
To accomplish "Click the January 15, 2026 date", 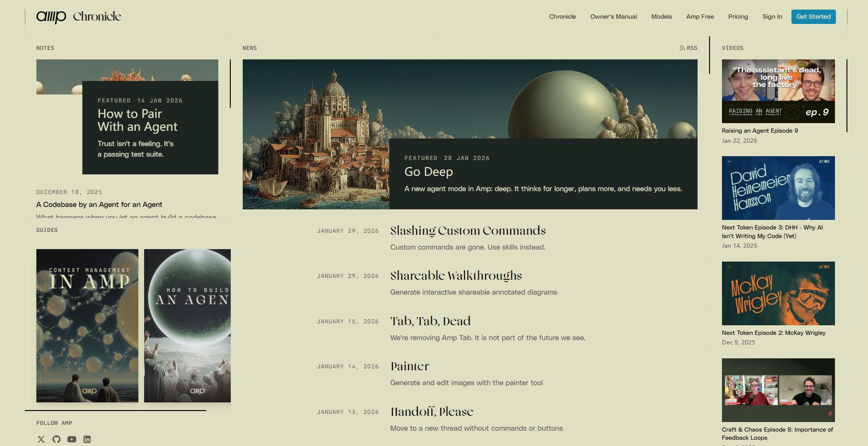I will [x=348, y=321].
